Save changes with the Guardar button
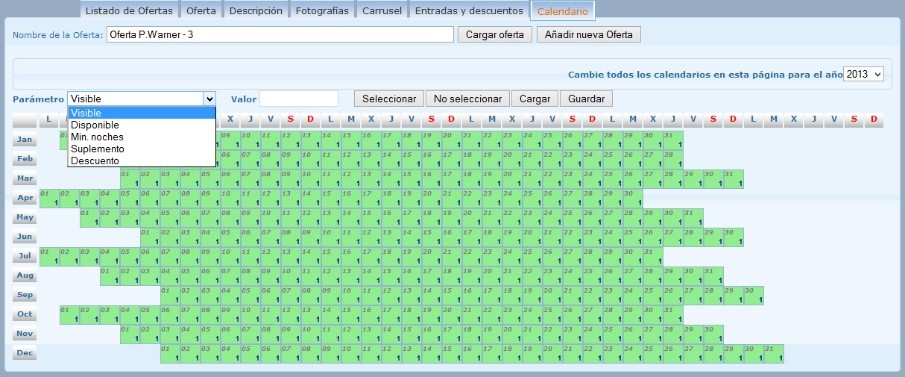The width and height of the screenshot is (905, 377). [586, 99]
